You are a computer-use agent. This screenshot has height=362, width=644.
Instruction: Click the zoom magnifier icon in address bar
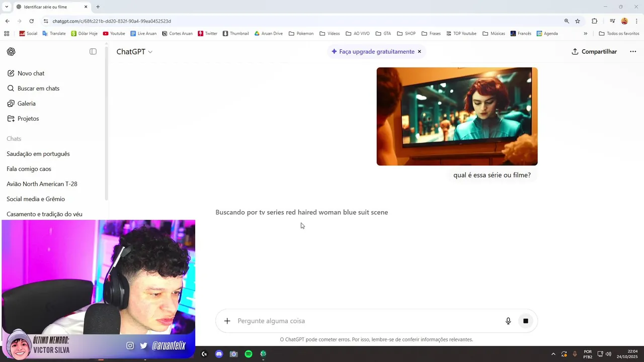pos(567,21)
